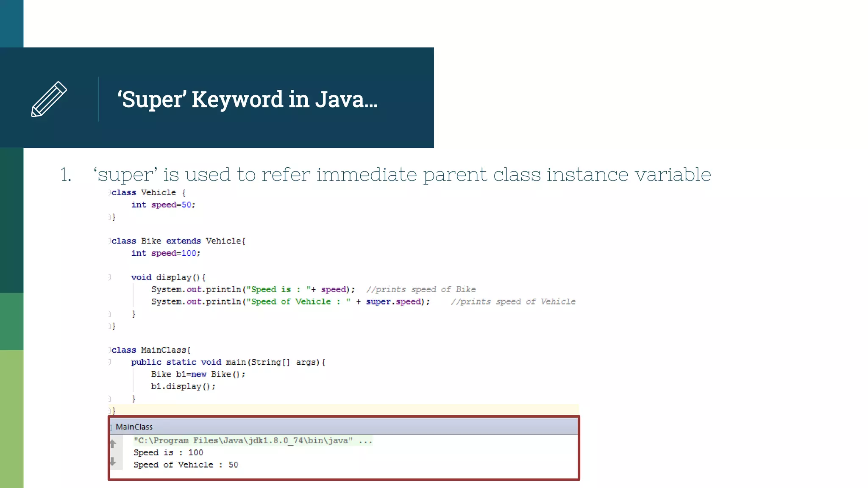Click the 'int speed=100;' line in Bike
Viewport: 868px width, 488px height.
(165, 253)
